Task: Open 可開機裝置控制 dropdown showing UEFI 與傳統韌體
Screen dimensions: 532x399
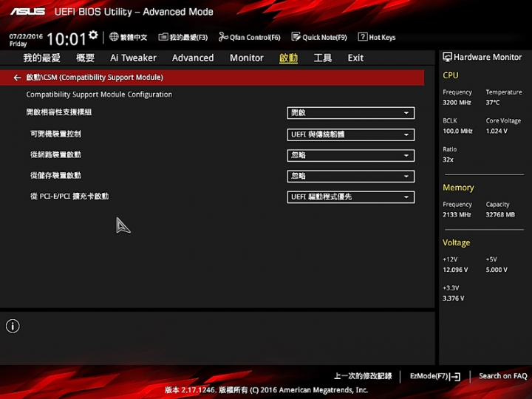Action: click(350, 134)
